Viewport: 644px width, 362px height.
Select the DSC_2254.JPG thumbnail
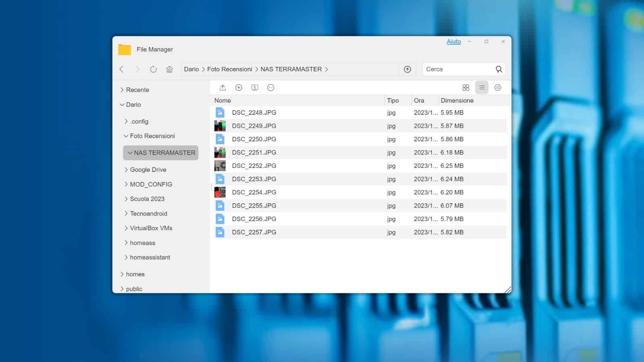[x=220, y=192]
